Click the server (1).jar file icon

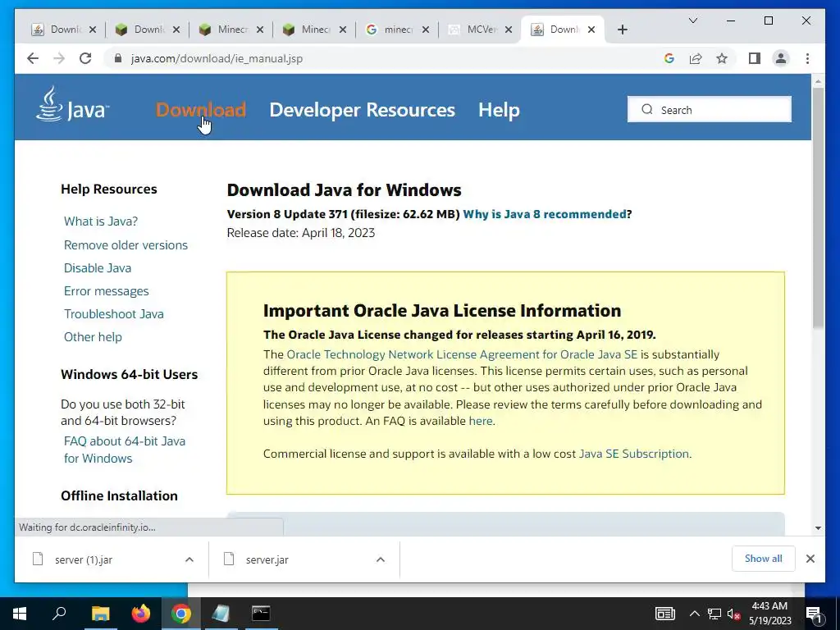tap(38, 559)
